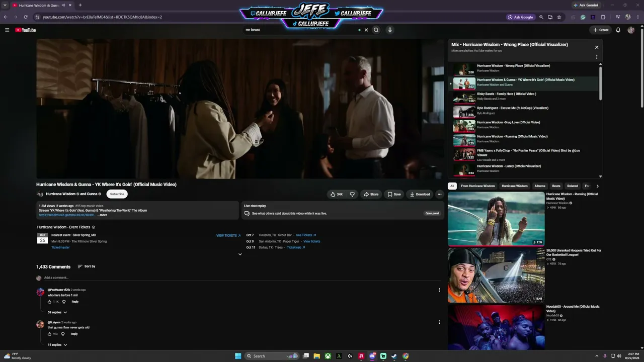Viewport: 644px width, 362px height.
Task: Open options menu for 'gunna flow' comment
Action: [x=439, y=322]
